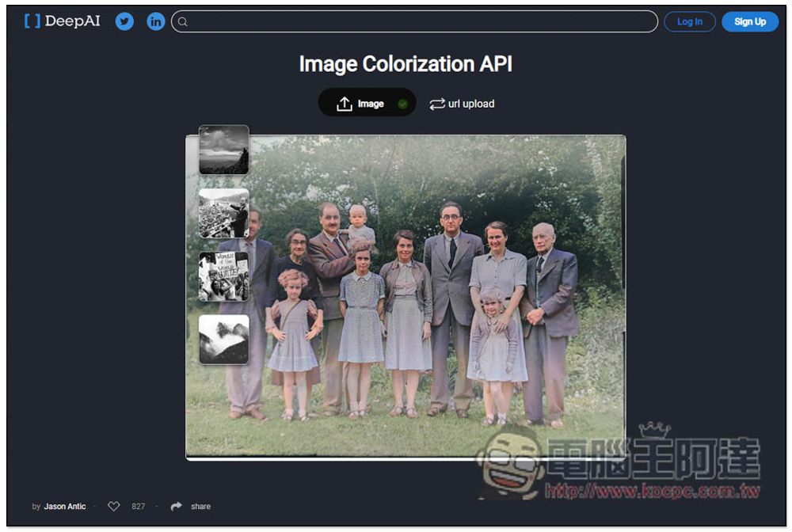Select the Image upload tab label

371,104
